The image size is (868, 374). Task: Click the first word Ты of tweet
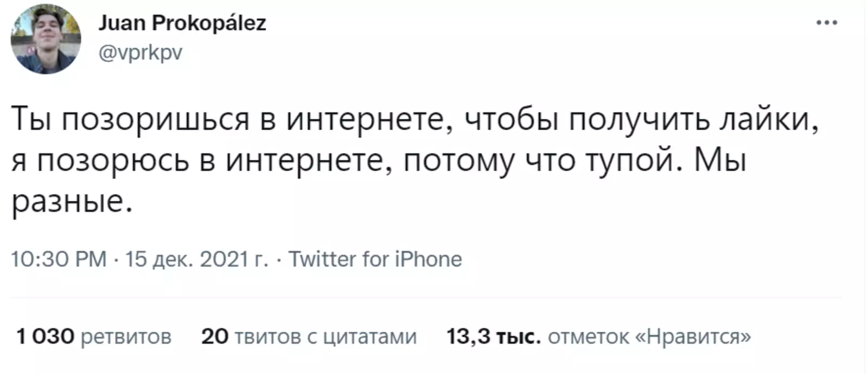(x=31, y=120)
